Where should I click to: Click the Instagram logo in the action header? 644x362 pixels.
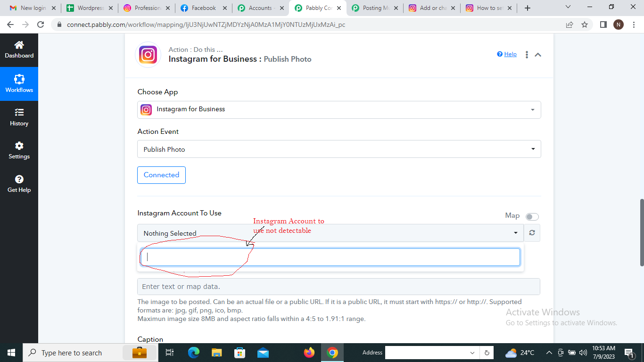148,55
